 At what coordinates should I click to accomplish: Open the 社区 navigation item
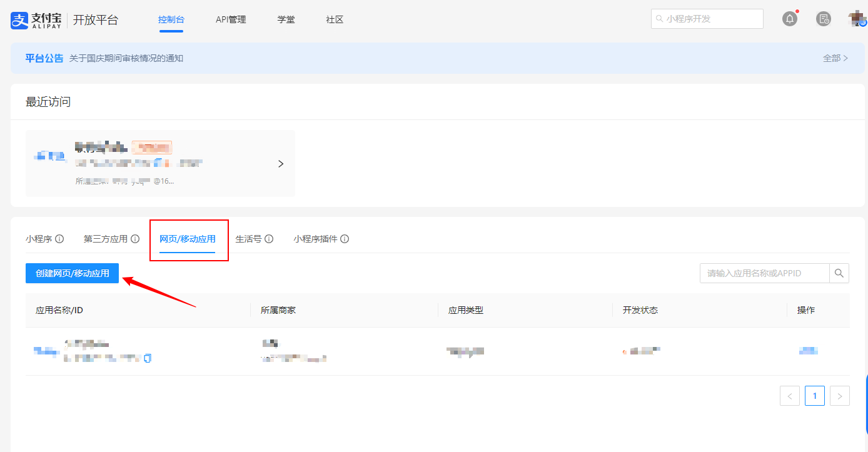(335, 19)
